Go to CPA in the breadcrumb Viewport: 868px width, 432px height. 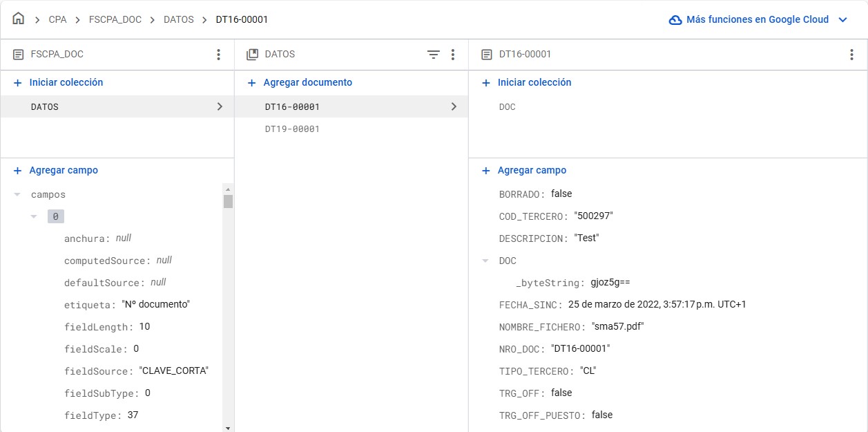point(57,20)
